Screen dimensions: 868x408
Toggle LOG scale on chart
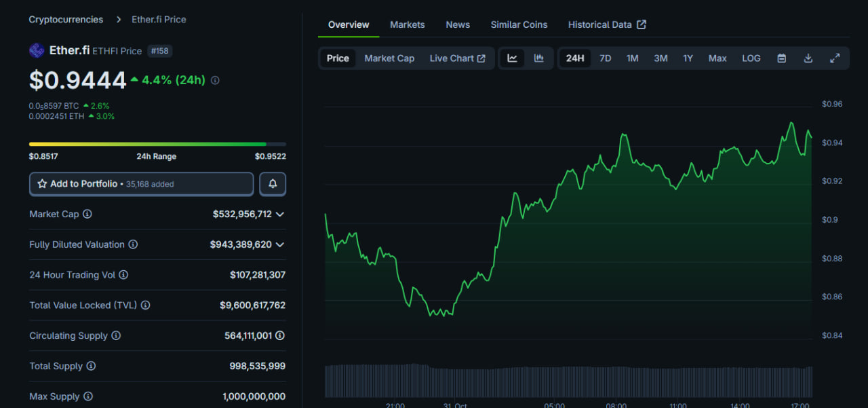(751, 58)
